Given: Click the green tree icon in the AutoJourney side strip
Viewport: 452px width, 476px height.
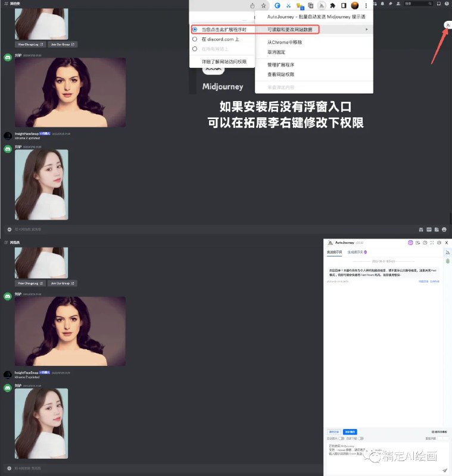Looking at the screenshot, I should tap(448, 261).
